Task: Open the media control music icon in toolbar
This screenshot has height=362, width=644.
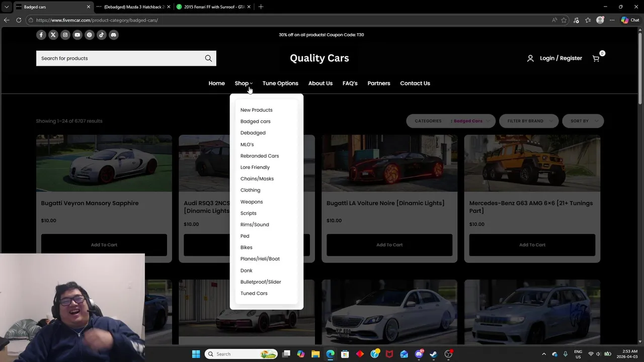Action: pyautogui.click(x=576, y=20)
